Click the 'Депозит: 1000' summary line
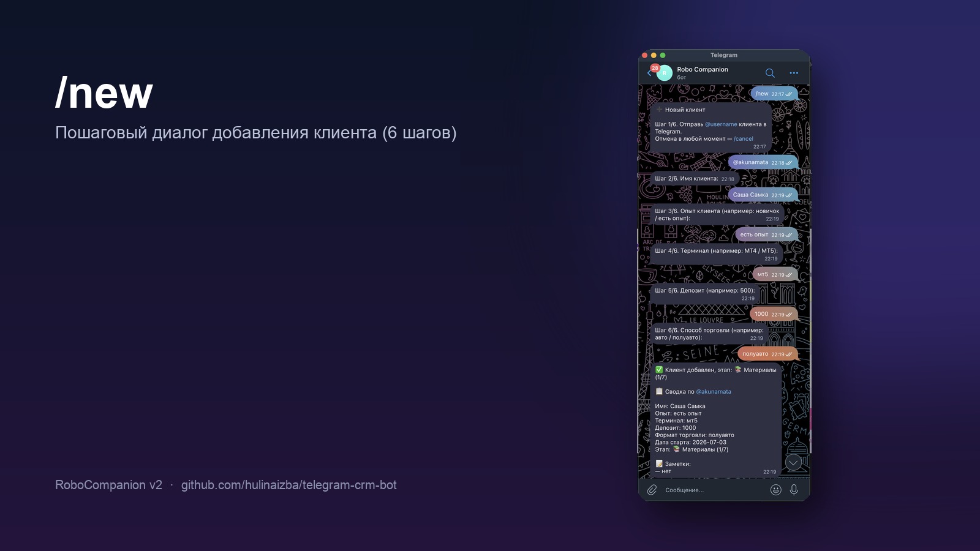 [x=676, y=428]
